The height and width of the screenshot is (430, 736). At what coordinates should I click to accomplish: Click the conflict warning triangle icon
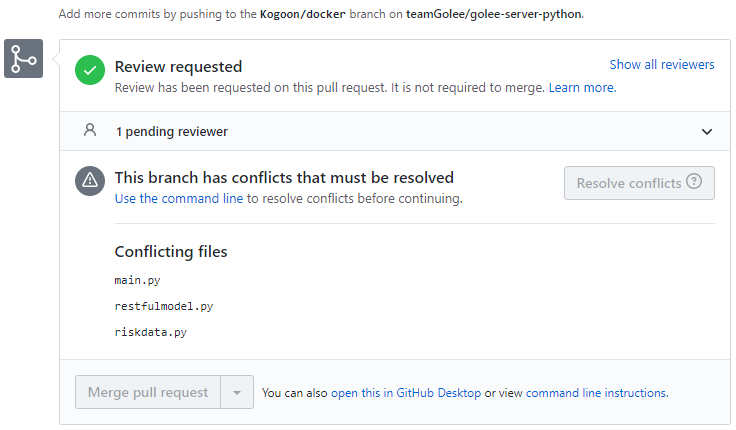[x=90, y=181]
